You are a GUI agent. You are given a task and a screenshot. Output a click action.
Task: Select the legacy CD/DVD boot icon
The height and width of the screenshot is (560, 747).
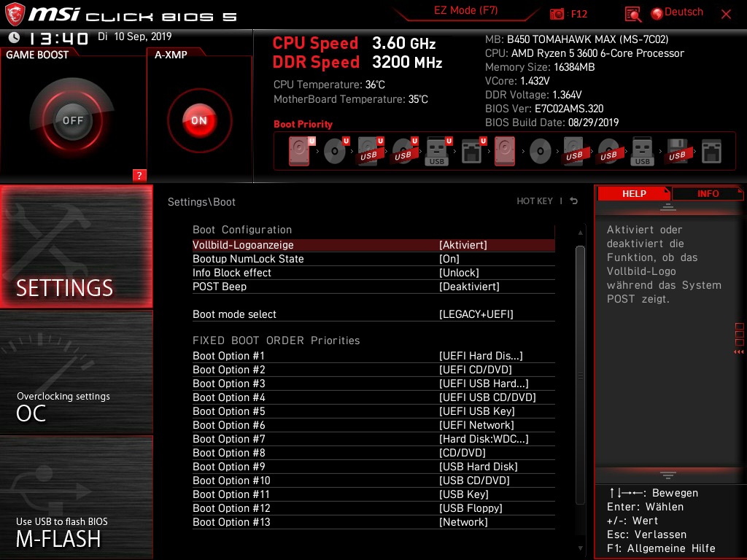[x=541, y=152]
